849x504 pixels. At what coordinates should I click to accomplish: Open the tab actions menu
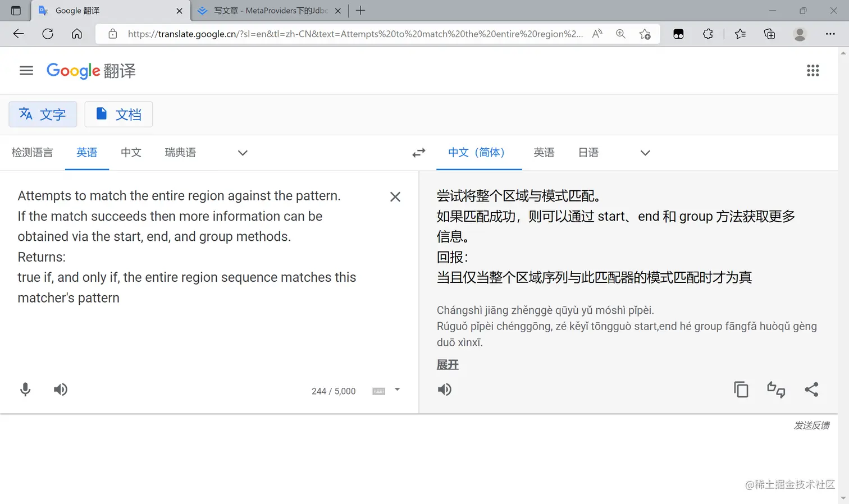(16, 11)
